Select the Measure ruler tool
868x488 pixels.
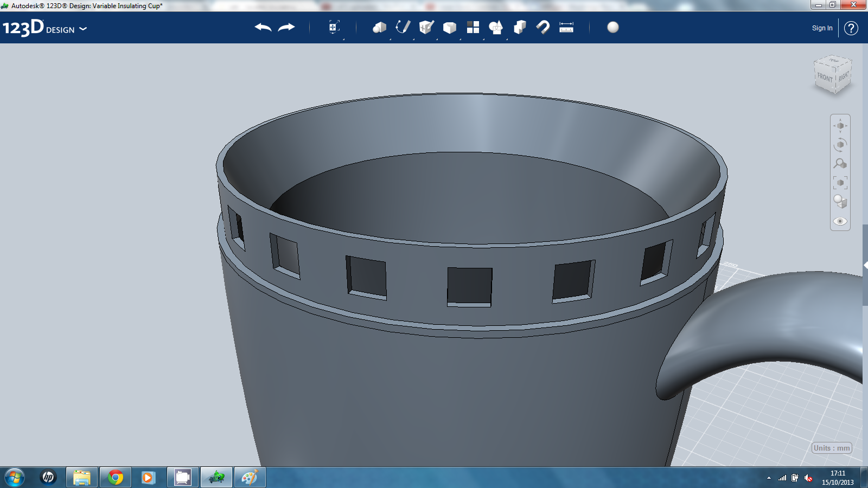[565, 28]
